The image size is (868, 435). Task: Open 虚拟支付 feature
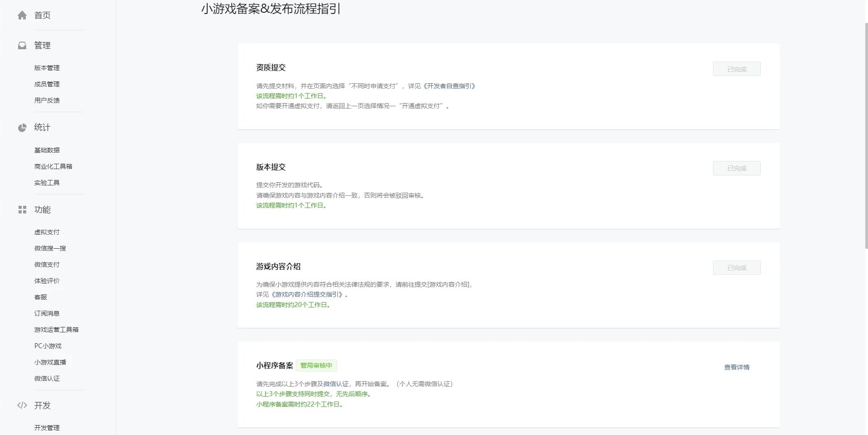47,232
